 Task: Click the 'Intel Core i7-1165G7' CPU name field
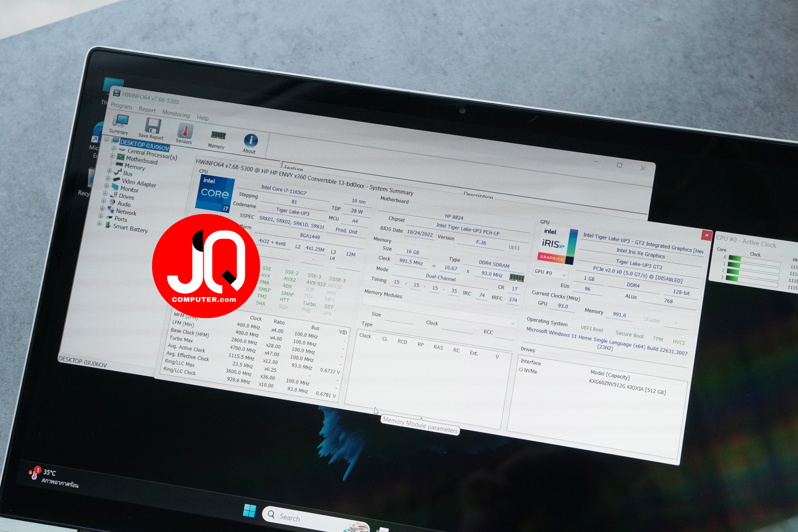[284, 190]
